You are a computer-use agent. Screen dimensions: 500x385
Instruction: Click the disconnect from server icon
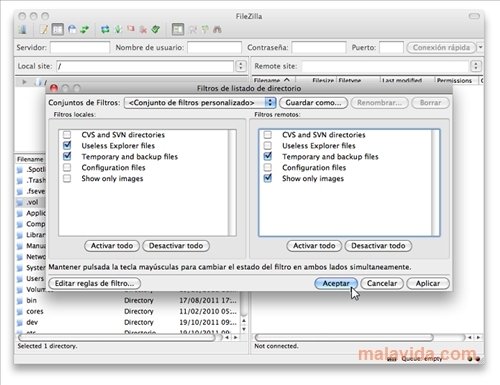pyautogui.click(x=143, y=30)
